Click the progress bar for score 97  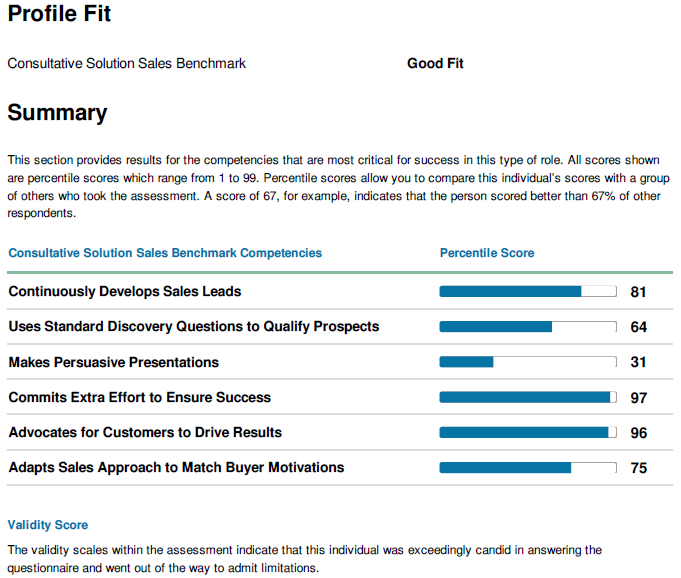(528, 397)
